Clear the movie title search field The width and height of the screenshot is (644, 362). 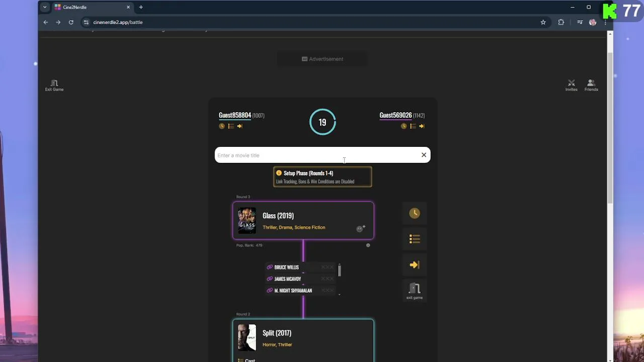pyautogui.click(x=424, y=155)
